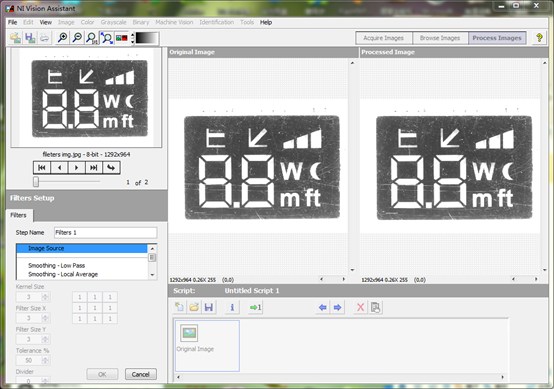Click the Save Script floppy icon
The image size is (554, 389).
[x=209, y=307]
